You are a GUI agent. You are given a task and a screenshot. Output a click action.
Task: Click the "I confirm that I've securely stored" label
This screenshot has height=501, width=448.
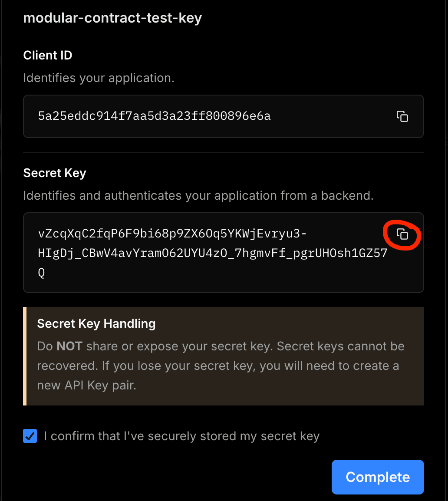tap(181, 436)
